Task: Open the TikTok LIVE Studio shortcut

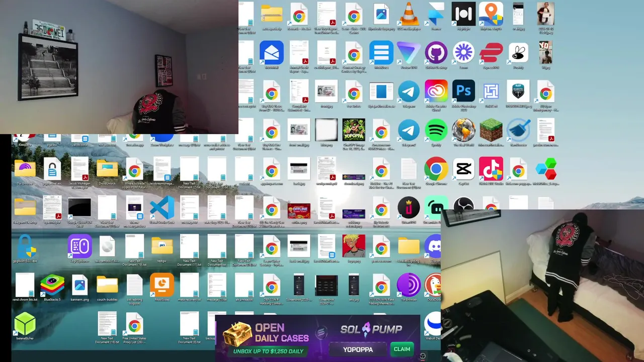Action: click(x=491, y=169)
